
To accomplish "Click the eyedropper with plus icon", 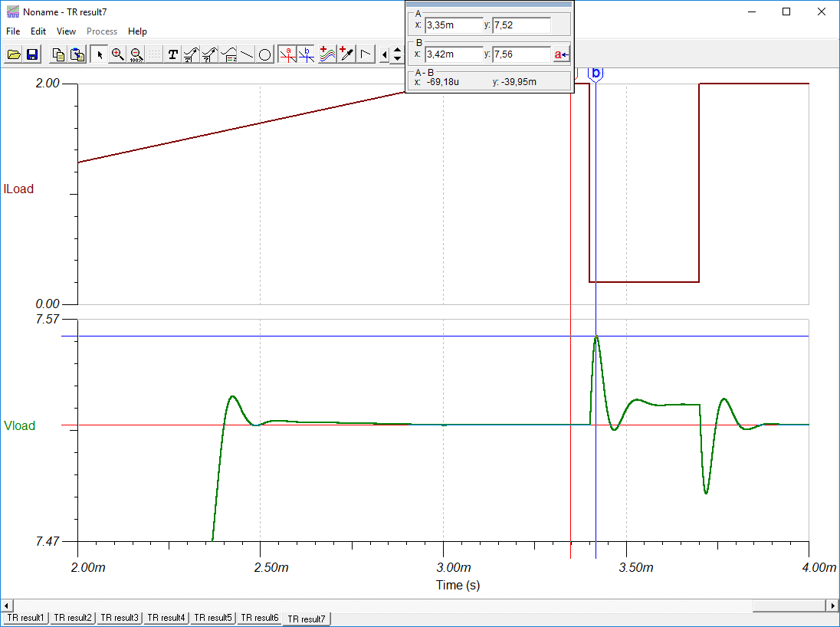I will 346,54.
